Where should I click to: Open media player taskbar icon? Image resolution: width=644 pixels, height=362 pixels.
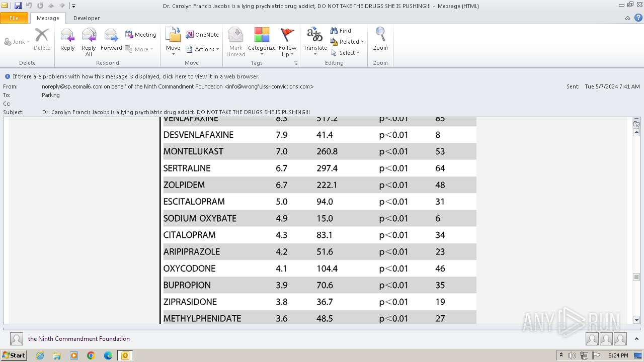(74, 355)
